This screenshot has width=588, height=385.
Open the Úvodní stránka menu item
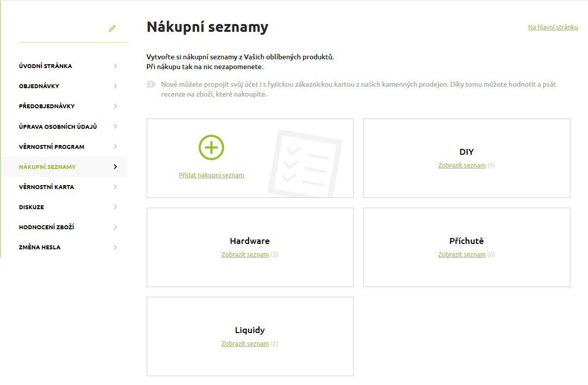pyautogui.click(x=45, y=66)
